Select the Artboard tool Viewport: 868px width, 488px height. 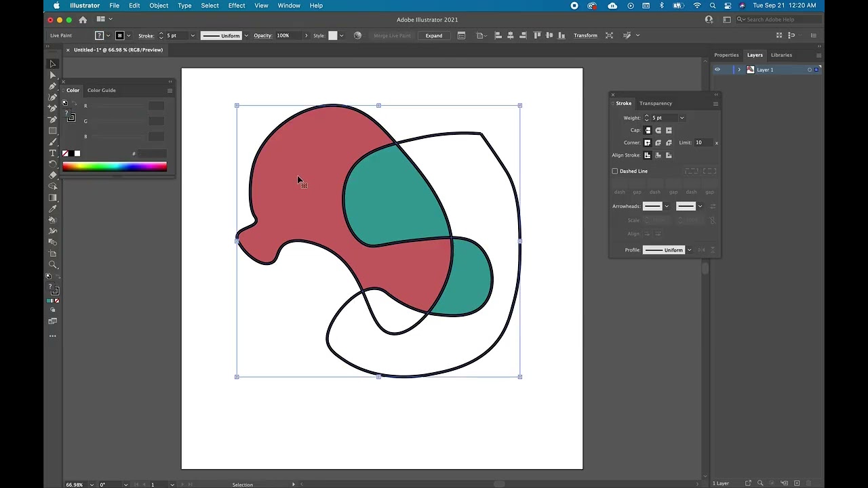click(x=53, y=253)
